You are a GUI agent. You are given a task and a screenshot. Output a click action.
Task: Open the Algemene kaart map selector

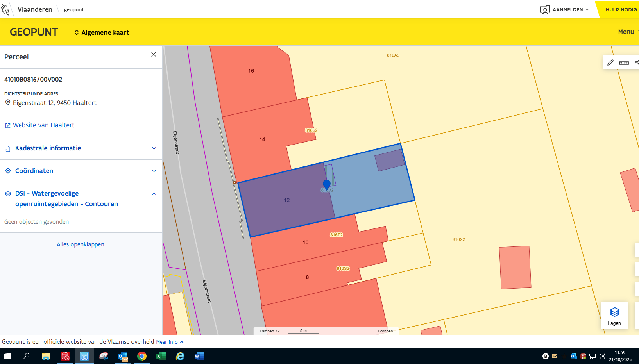102,32
